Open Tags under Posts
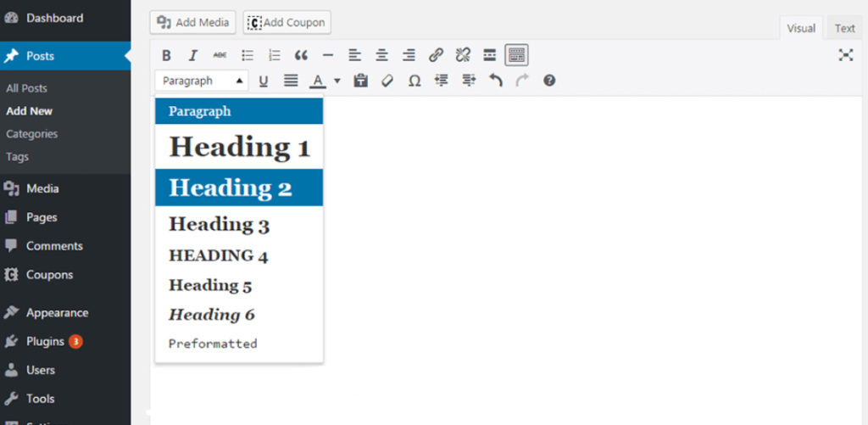 click(17, 157)
